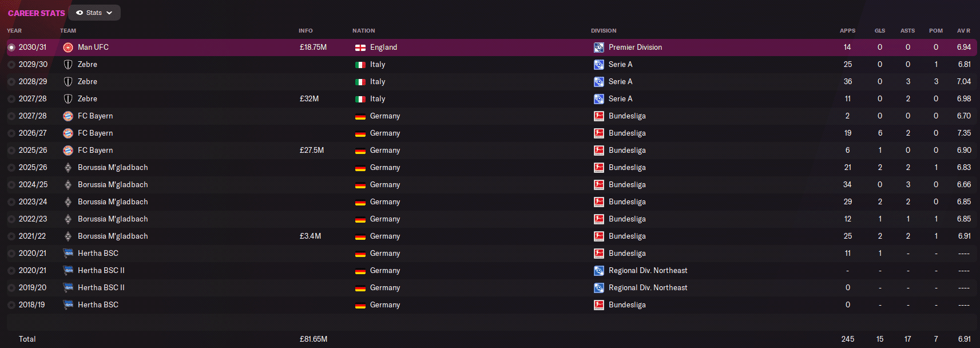
Task: Click FC Bayern logo in 2026/27 row
Action: (68, 133)
